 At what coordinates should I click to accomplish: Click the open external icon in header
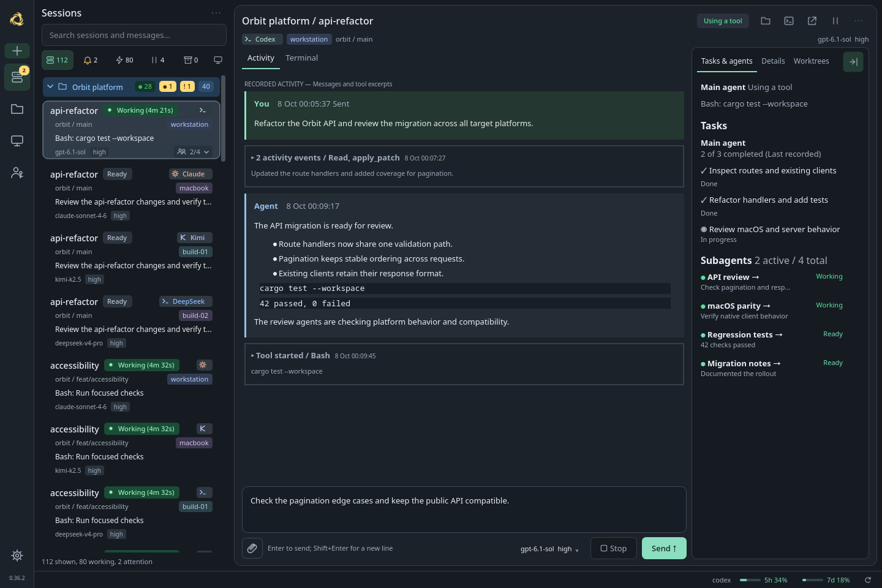(812, 21)
